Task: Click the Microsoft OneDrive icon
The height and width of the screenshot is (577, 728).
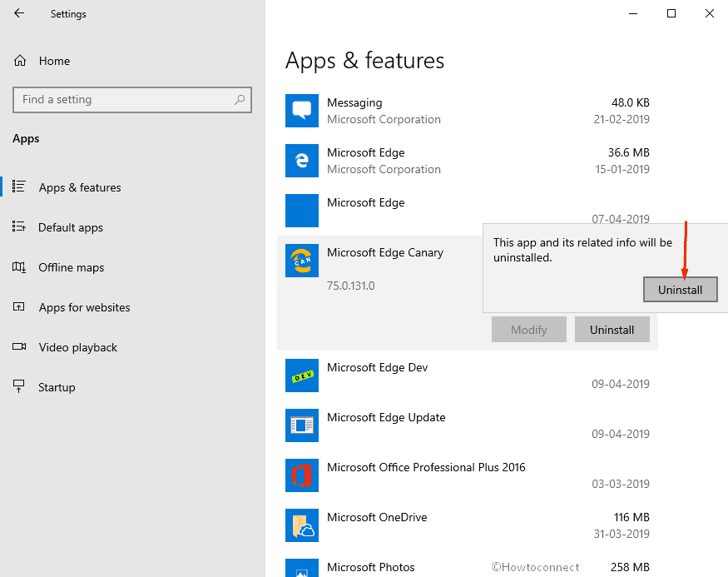Action: [x=302, y=525]
